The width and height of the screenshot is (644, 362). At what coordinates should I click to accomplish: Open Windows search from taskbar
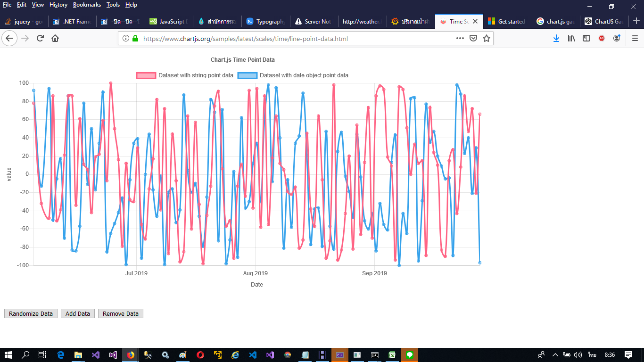pos(26,355)
